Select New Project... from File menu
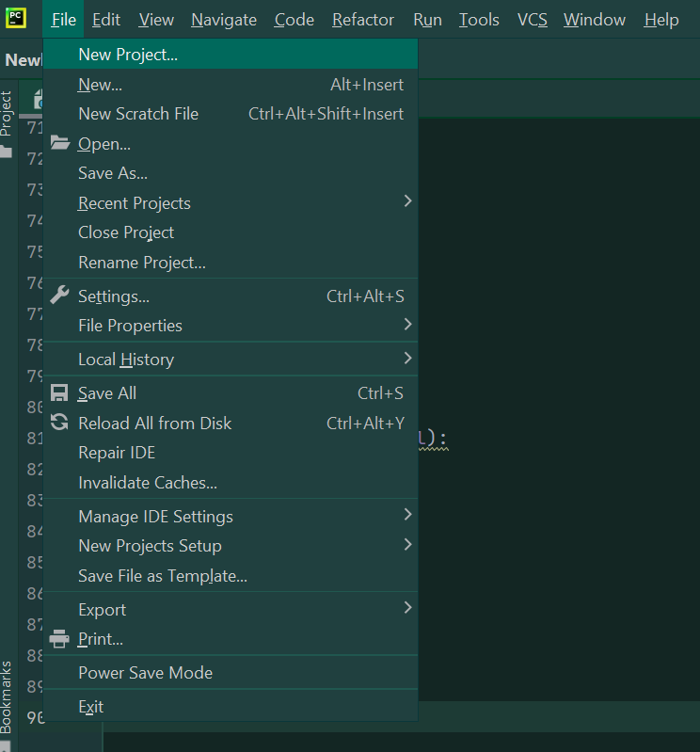 tap(231, 55)
